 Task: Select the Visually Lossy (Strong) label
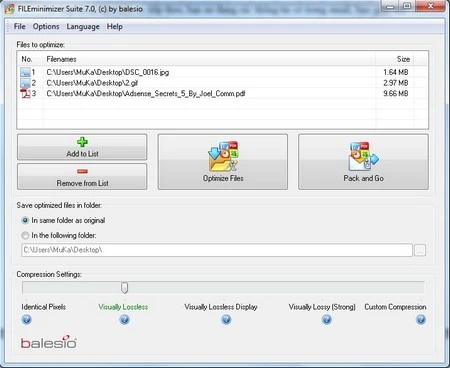322,307
